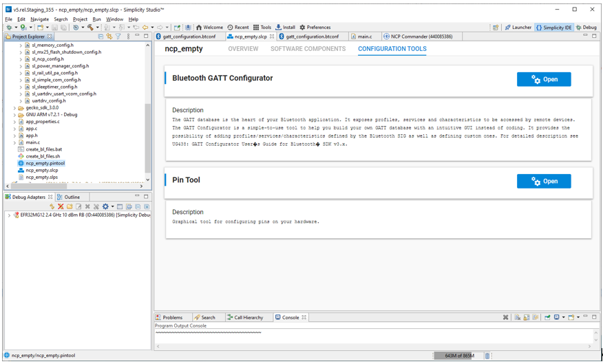Click the Welcome home icon in toolbar
The height and width of the screenshot is (364, 603).
pyautogui.click(x=209, y=28)
